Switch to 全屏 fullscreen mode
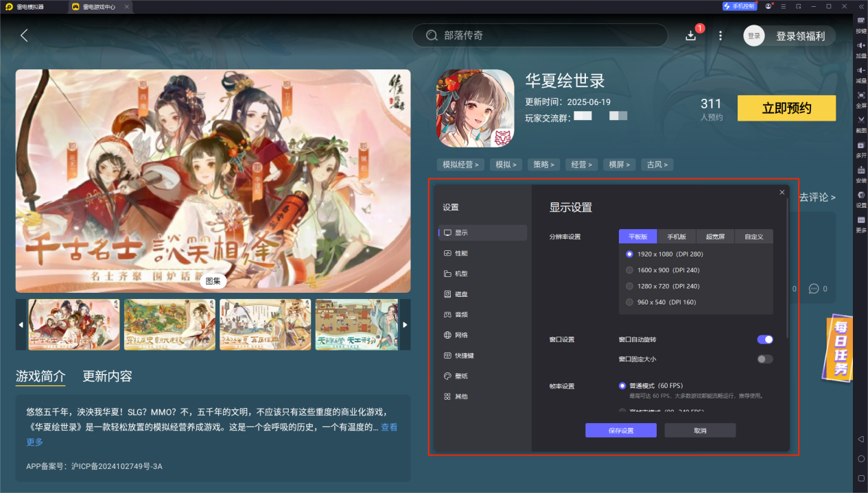 click(861, 99)
